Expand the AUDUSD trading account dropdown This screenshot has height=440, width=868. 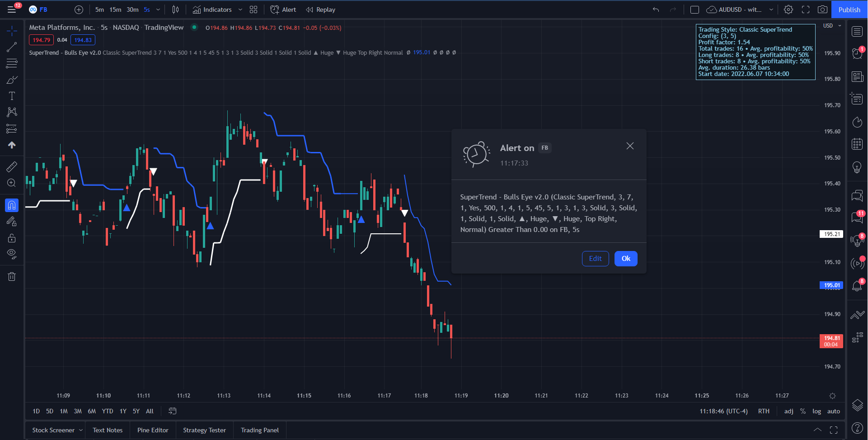pyautogui.click(x=770, y=9)
